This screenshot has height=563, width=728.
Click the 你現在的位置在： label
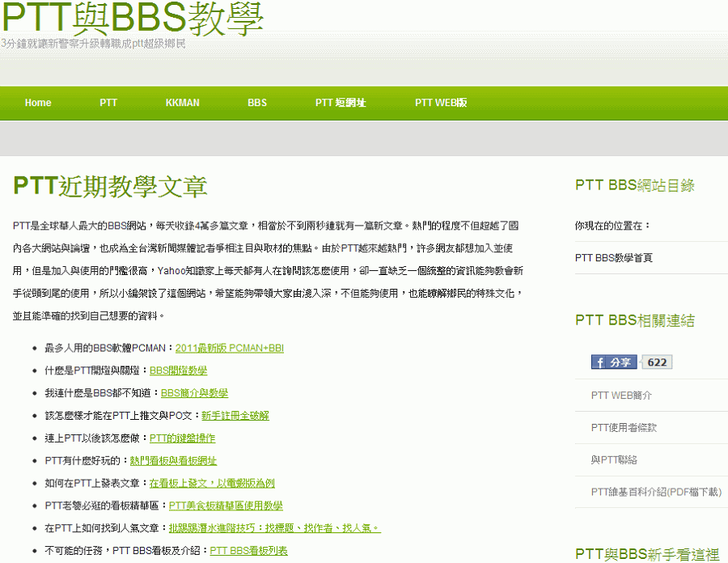[613, 226]
